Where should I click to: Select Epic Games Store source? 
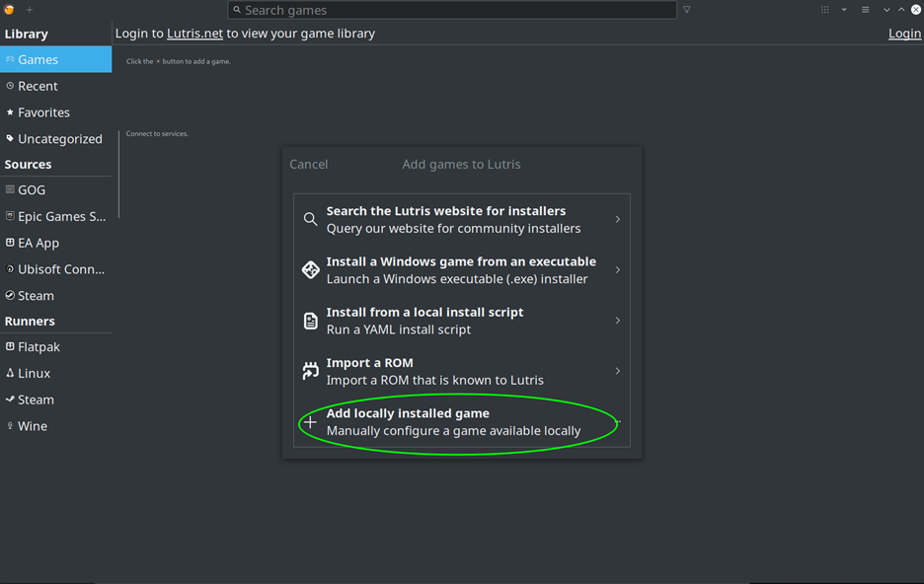[56, 217]
